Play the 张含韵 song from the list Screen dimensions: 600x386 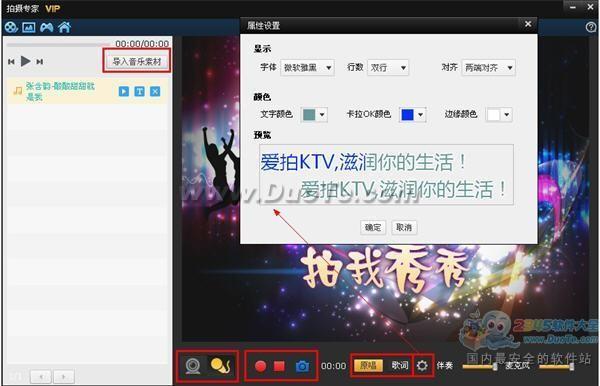click(x=124, y=91)
